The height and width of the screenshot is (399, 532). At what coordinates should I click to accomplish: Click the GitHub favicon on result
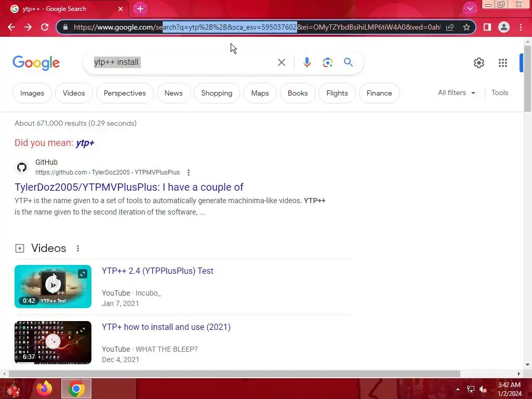point(22,167)
